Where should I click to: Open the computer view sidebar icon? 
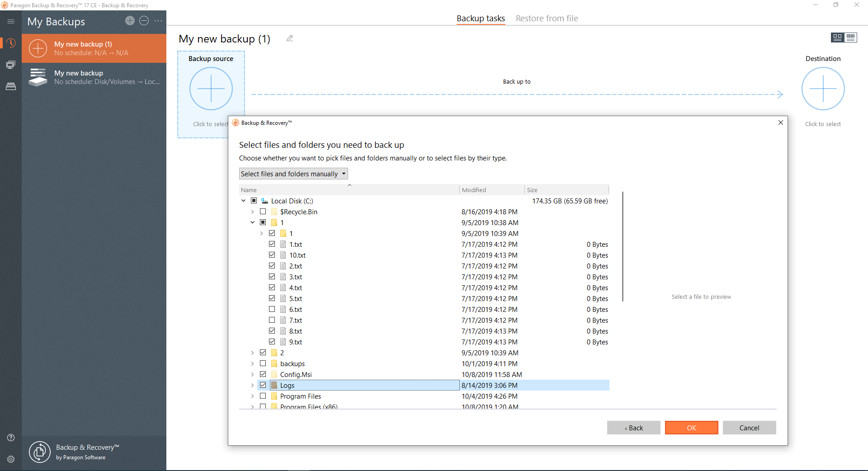click(11, 65)
